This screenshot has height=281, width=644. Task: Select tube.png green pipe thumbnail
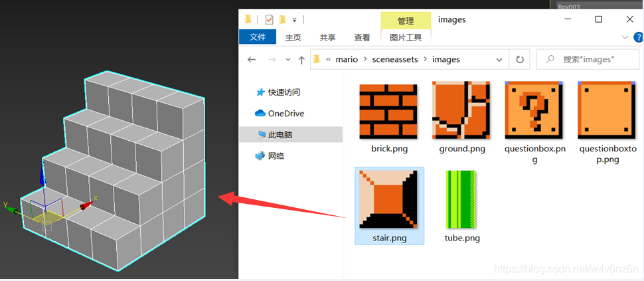click(x=461, y=199)
